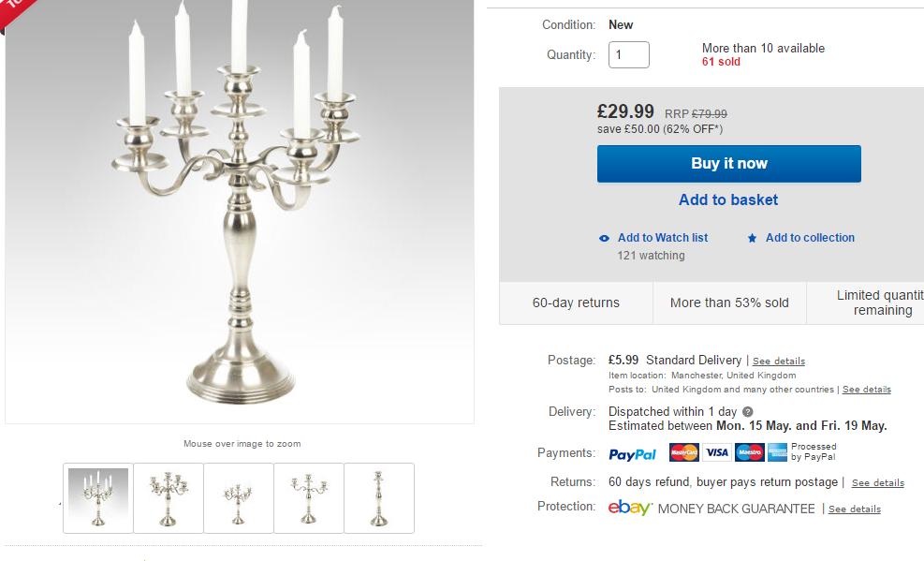
Task: Click the Maestro payment icon
Action: click(749, 453)
